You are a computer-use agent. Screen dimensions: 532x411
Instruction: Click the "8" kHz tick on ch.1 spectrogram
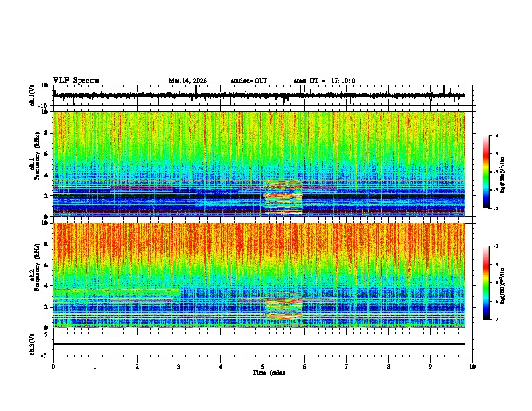point(46,133)
